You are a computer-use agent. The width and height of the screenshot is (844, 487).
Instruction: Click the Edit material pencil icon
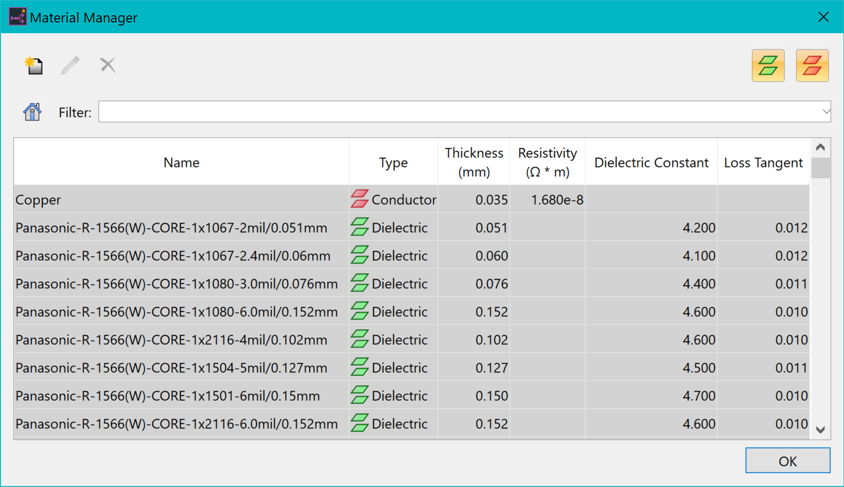(70, 66)
